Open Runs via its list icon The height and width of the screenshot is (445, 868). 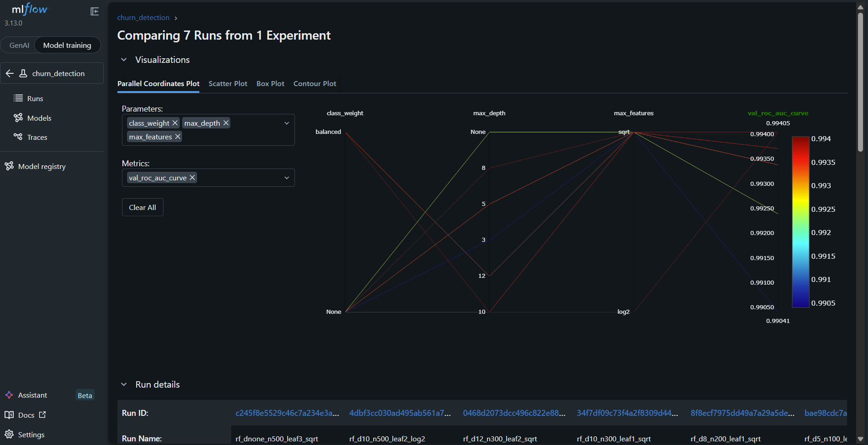tap(18, 98)
